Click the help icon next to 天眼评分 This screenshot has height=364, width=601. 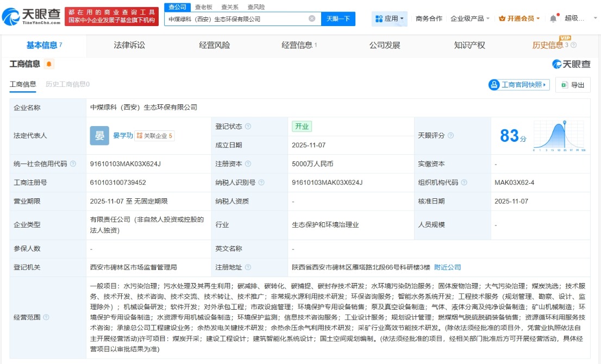pos(450,136)
